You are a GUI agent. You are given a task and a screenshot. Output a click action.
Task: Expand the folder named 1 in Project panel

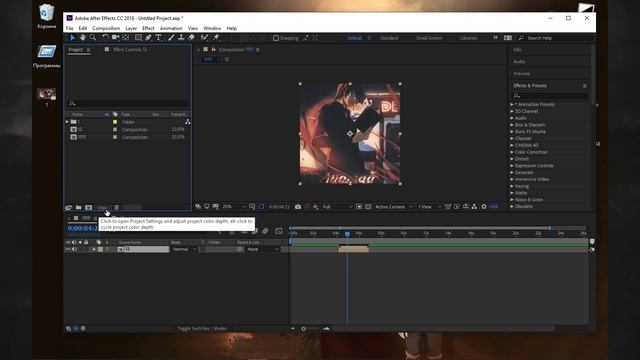(67, 122)
